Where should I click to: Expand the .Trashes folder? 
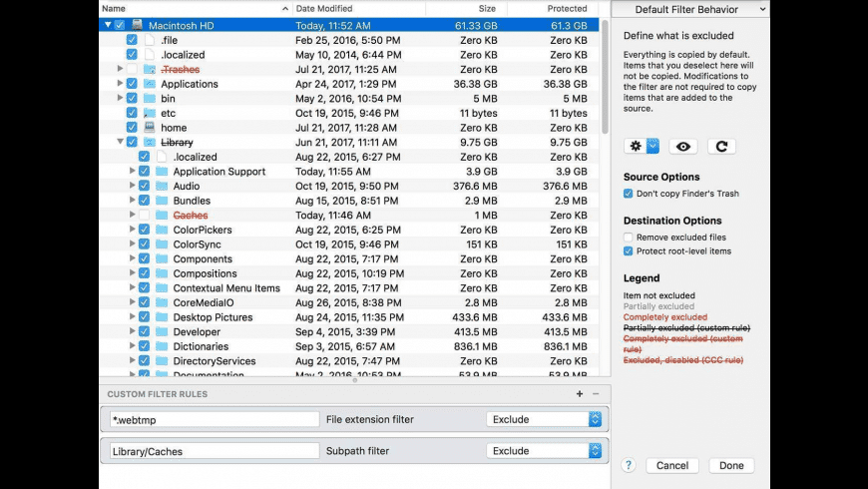(120, 69)
